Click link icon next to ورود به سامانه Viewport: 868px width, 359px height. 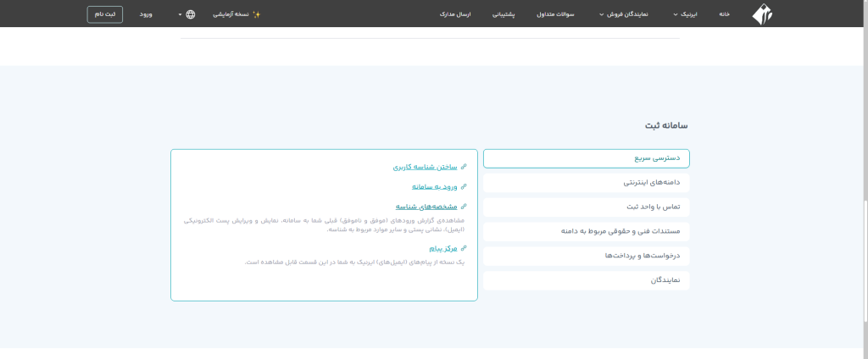(464, 187)
